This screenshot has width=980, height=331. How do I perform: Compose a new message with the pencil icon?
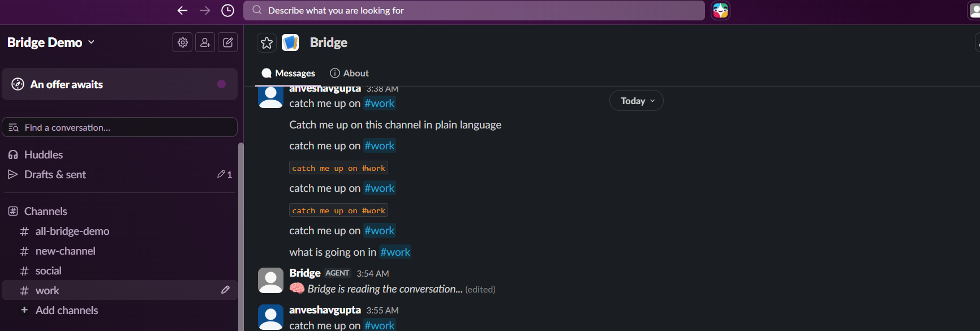(x=228, y=42)
